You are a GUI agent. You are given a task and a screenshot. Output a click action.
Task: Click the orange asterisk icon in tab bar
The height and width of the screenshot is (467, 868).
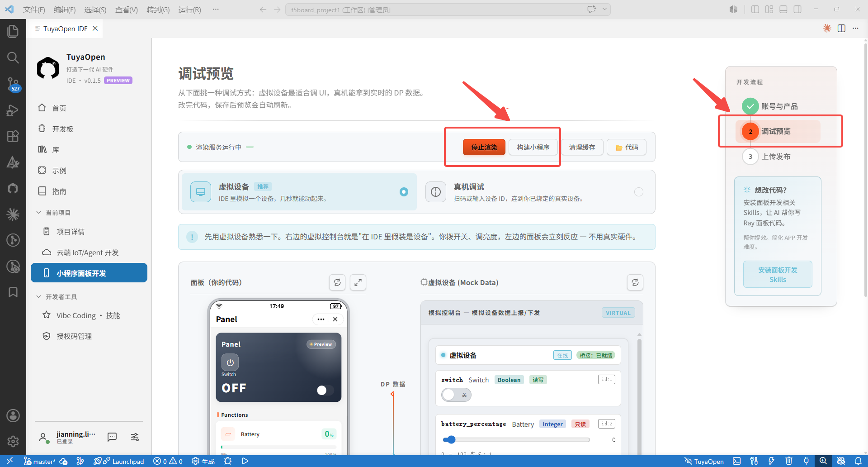click(827, 29)
